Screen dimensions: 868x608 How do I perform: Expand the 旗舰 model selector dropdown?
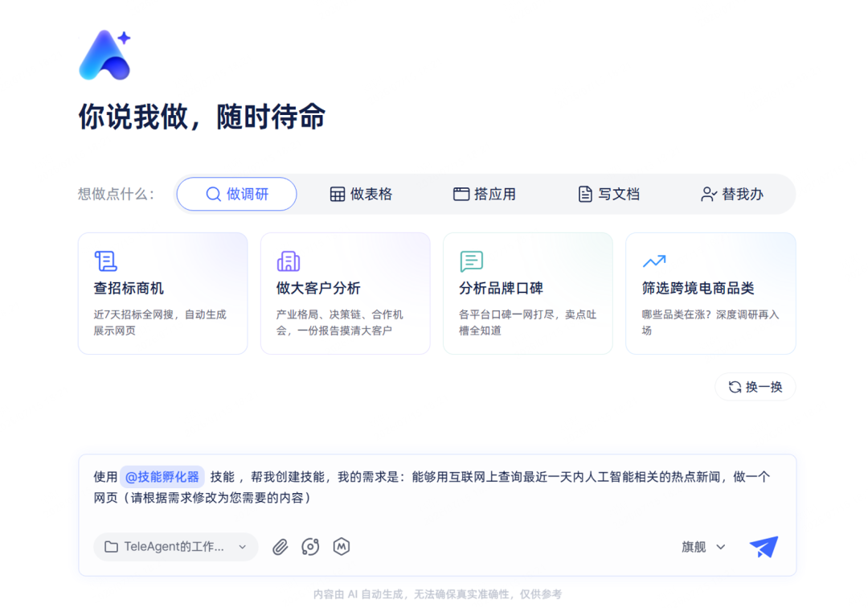(x=703, y=547)
